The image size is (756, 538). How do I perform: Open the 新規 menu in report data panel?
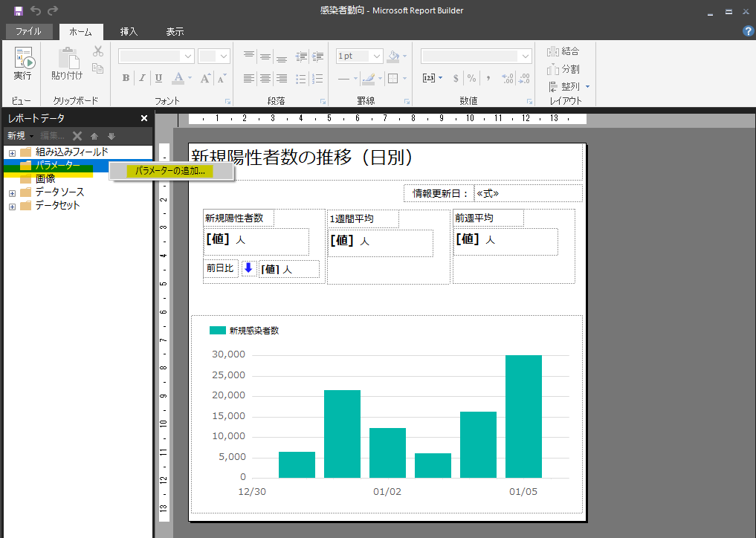point(19,136)
